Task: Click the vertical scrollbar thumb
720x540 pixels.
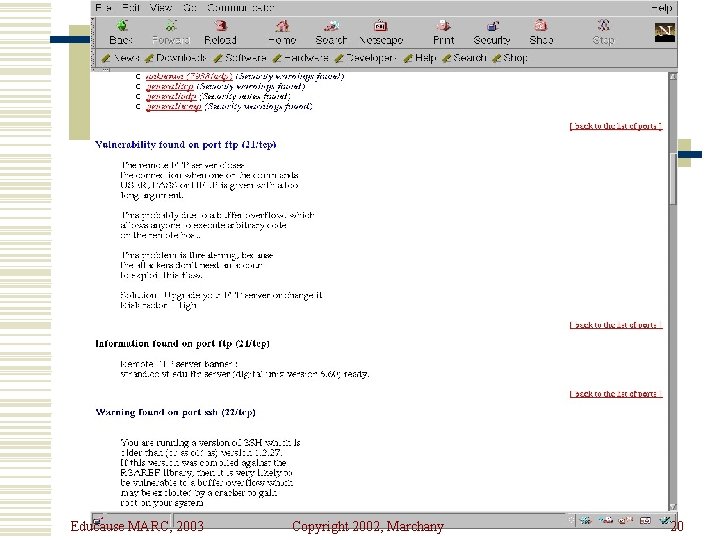Action: coord(673,179)
